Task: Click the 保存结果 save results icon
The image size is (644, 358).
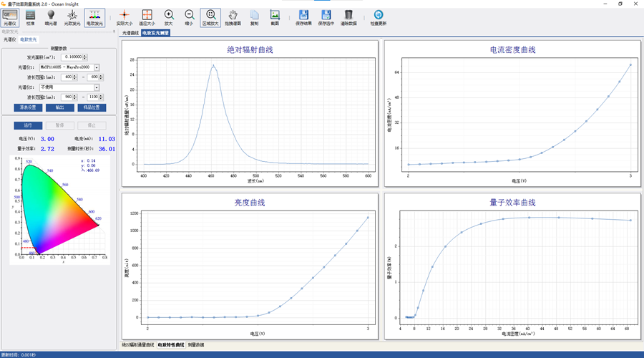Action: coord(303,16)
